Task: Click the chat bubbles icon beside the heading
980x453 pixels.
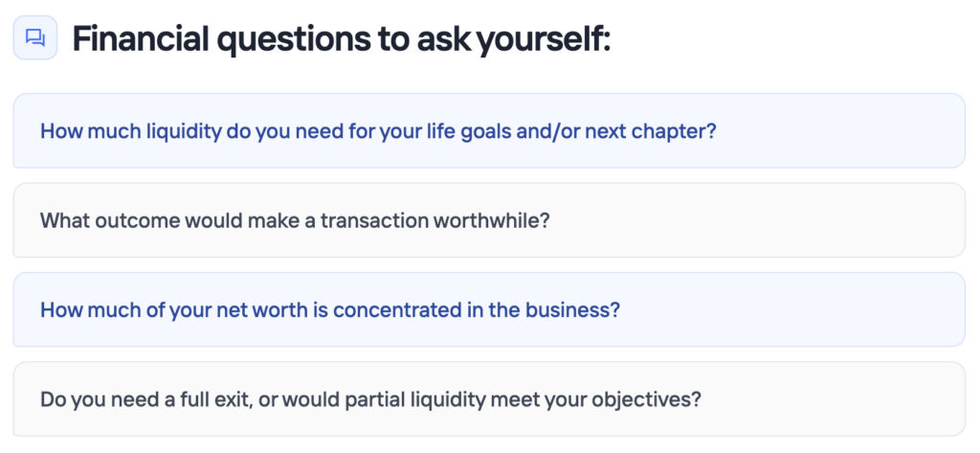Action: tap(35, 37)
